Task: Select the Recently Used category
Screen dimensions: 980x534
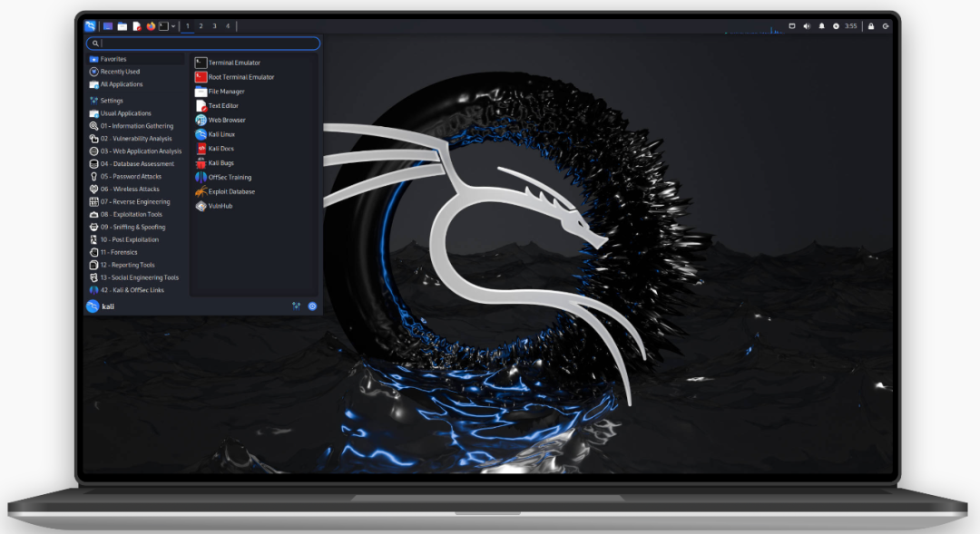Action: point(136,72)
